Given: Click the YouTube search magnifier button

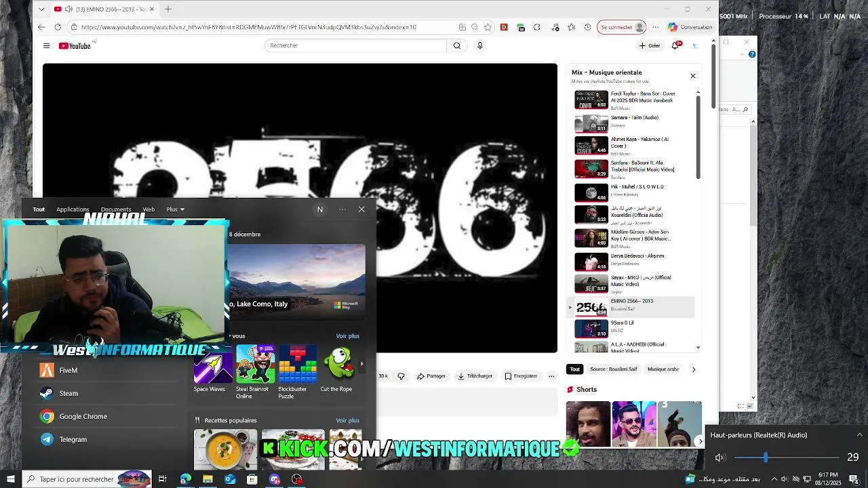Looking at the screenshot, I should pos(456,45).
